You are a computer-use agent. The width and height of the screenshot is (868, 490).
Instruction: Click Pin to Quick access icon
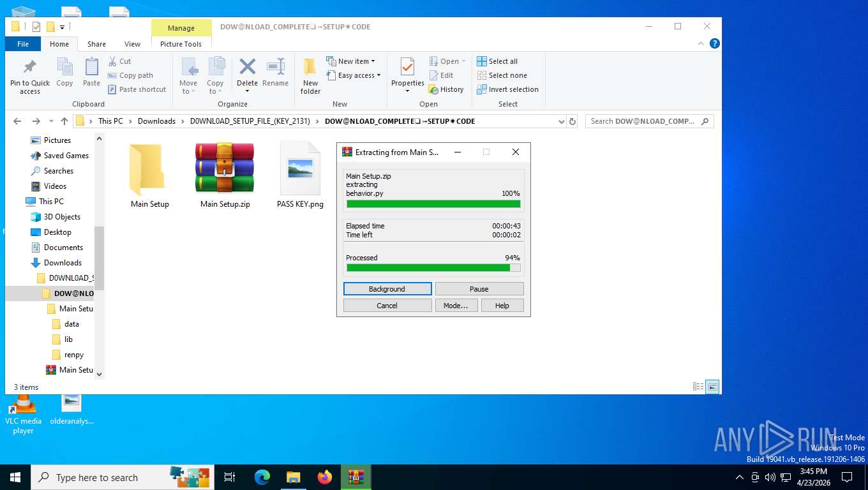pos(30,77)
